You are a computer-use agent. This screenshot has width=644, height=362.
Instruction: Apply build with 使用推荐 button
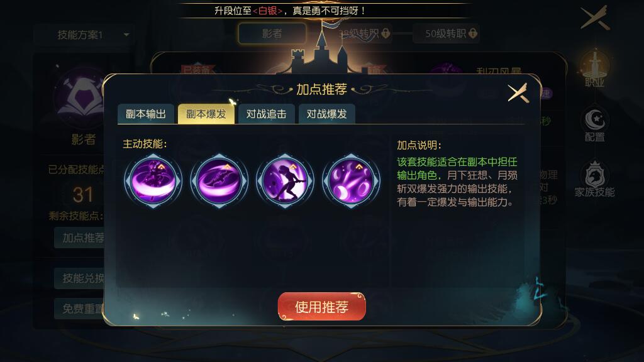click(x=321, y=307)
